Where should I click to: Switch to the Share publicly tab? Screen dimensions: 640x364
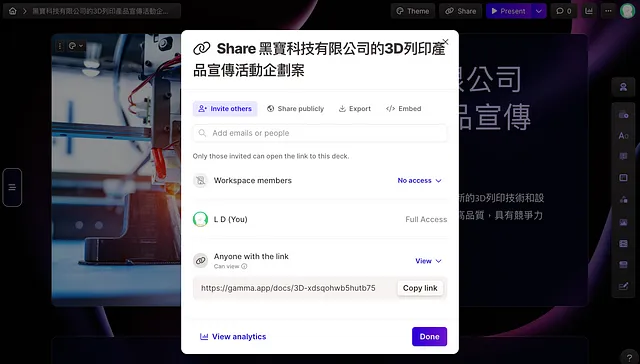296,109
